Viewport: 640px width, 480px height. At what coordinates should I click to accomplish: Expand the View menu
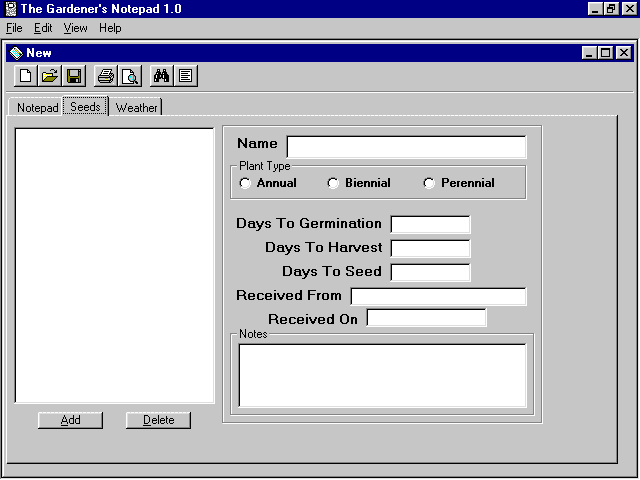(x=76, y=28)
